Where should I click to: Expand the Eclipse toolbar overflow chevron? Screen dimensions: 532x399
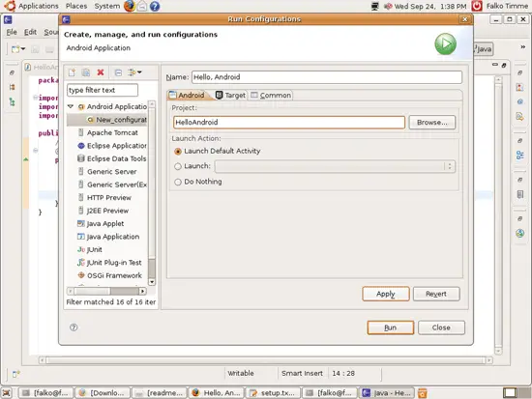[x=523, y=47]
